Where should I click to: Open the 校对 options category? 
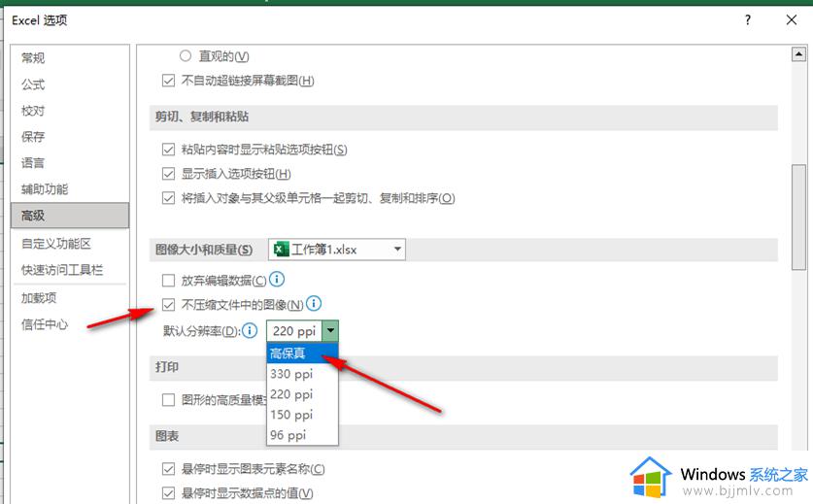coord(70,111)
